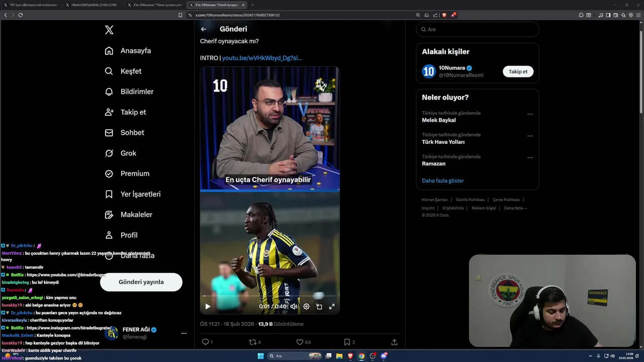Click Daha fazla göster link
This screenshot has width=644, height=362.
443,180
